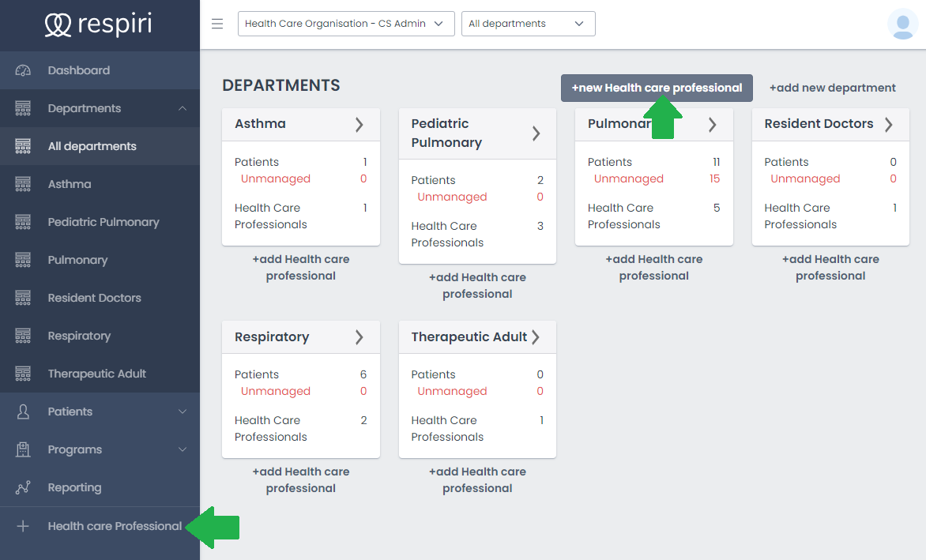Select Therapeutic Adult in the sidebar

point(96,374)
